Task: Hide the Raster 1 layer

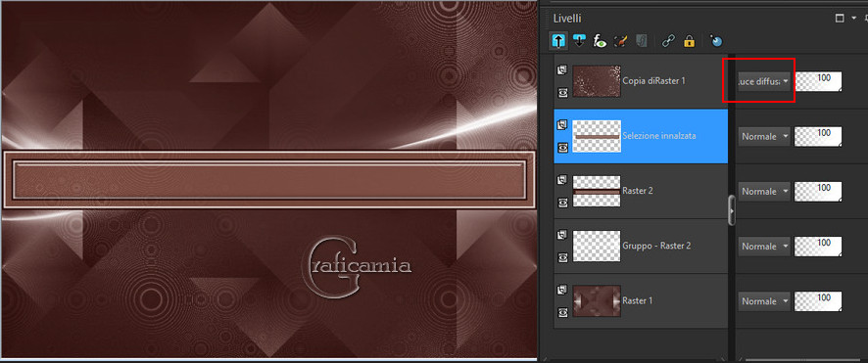Action: tap(563, 313)
